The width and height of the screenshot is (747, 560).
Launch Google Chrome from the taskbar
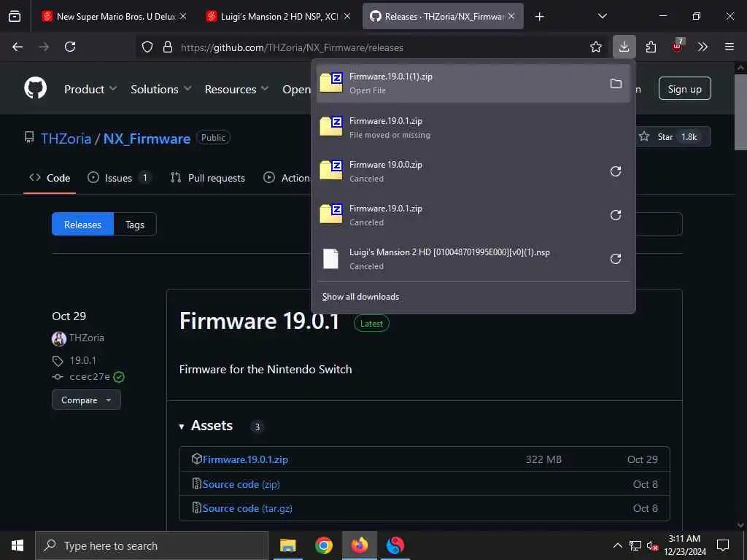point(323,545)
